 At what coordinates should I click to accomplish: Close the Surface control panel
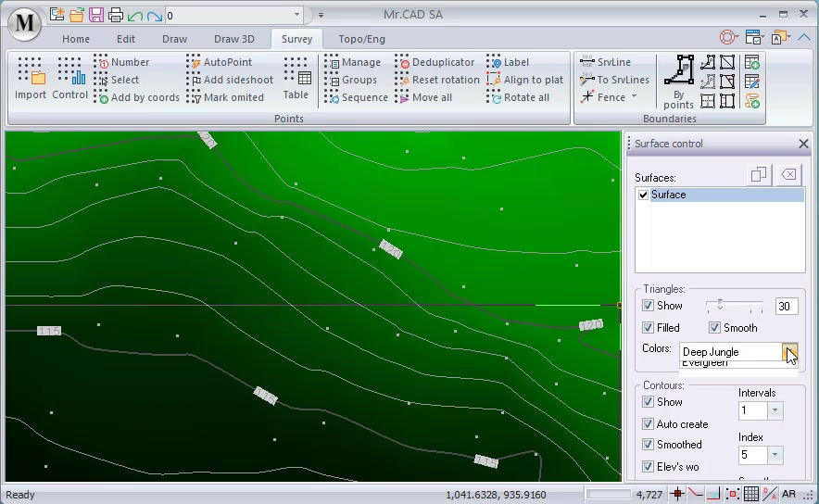(x=803, y=144)
